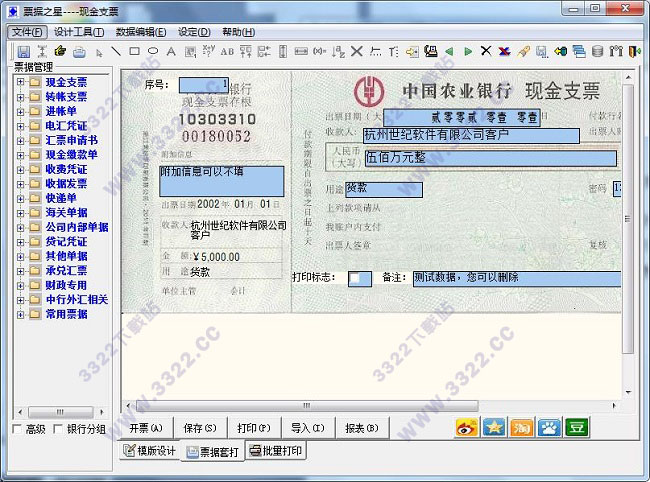Select the arrow pointer tool
Image resolution: width=650 pixels, height=482 pixels.
point(99,53)
